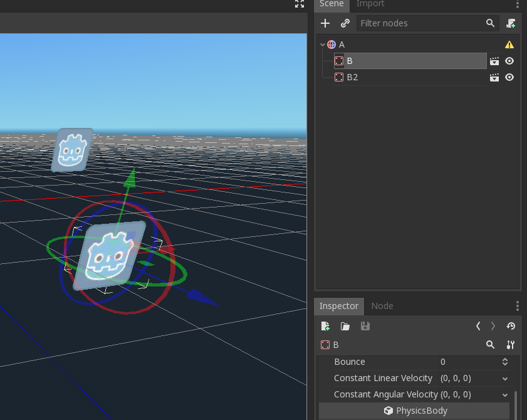Instance a scene using the chain link icon
527x420 pixels.
tap(345, 23)
